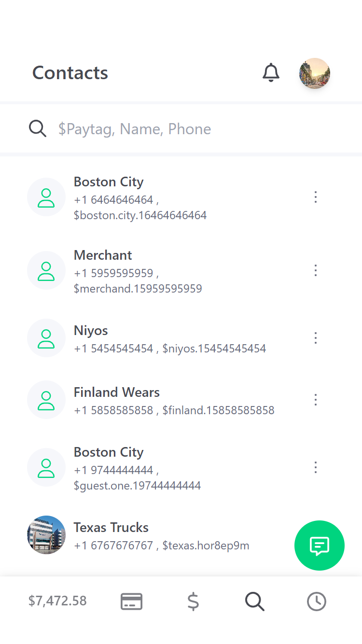Expand options menu for Merchant contact
The image size is (362, 644).
click(x=315, y=270)
